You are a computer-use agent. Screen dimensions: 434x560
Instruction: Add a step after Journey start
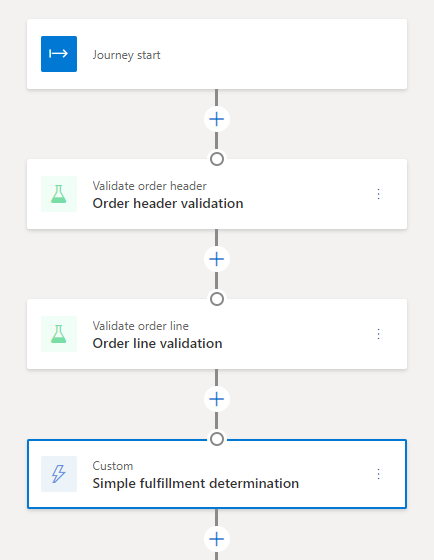(x=217, y=119)
